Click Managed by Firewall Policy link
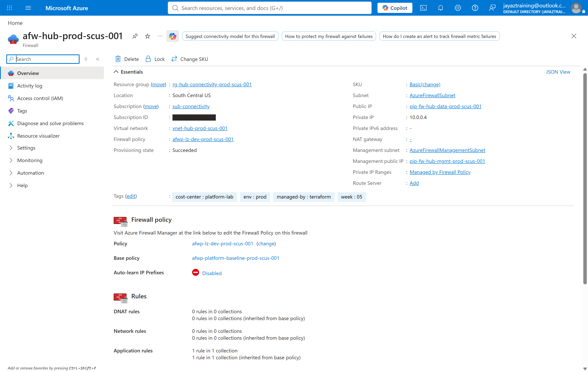Image resolution: width=588 pixels, height=372 pixels. click(x=440, y=172)
